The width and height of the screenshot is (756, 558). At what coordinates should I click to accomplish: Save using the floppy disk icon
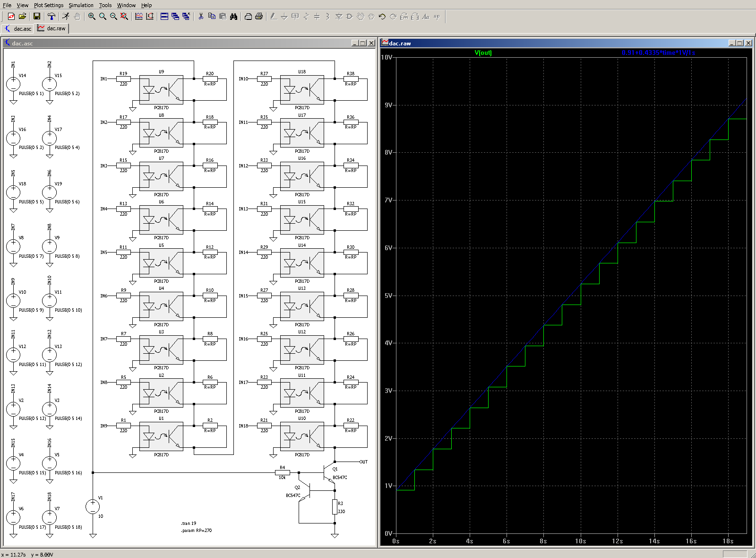coord(37,17)
